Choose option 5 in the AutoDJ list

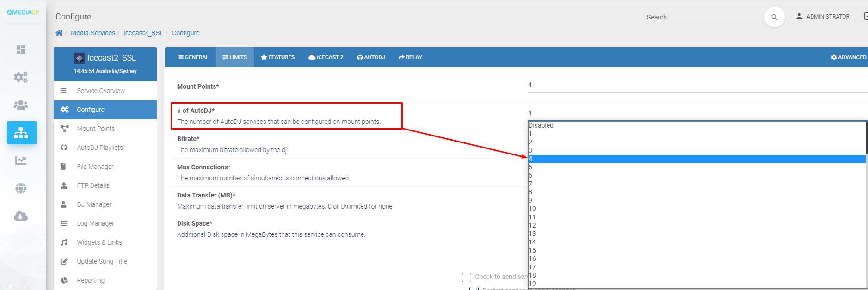(x=697, y=167)
